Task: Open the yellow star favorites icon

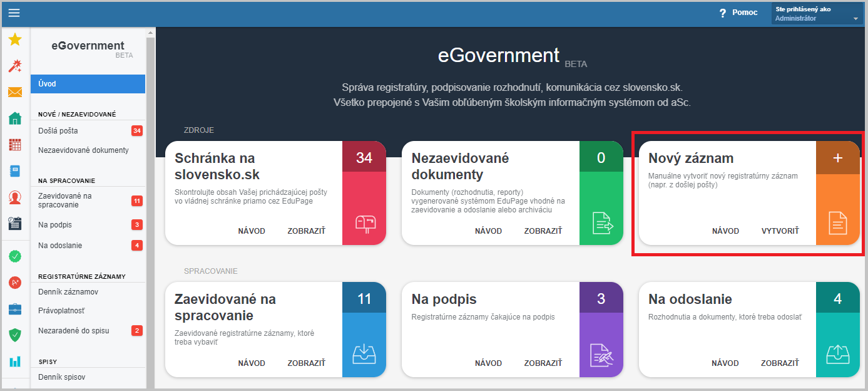Action: pyautogui.click(x=15, y=39)
